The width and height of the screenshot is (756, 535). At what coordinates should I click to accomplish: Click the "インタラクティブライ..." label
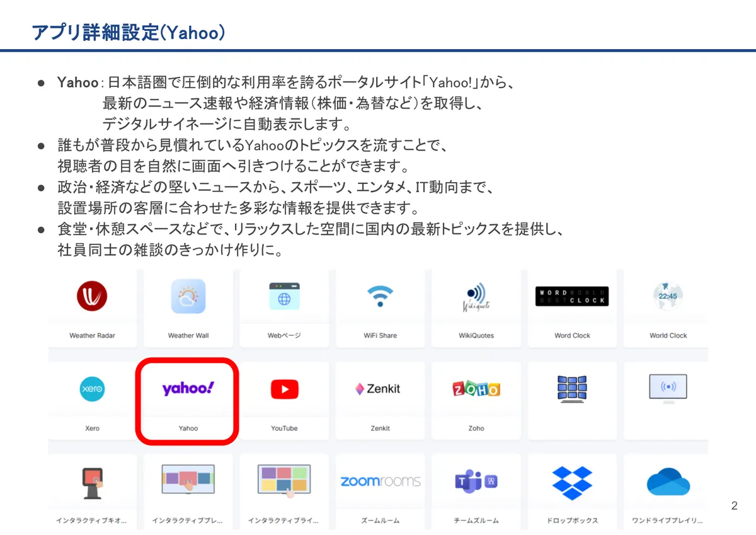click(284, 521)
